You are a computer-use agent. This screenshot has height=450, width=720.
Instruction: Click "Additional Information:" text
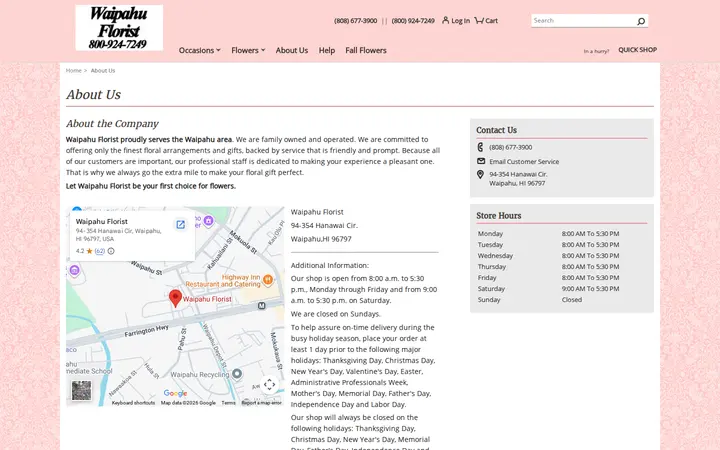[330, 265]
